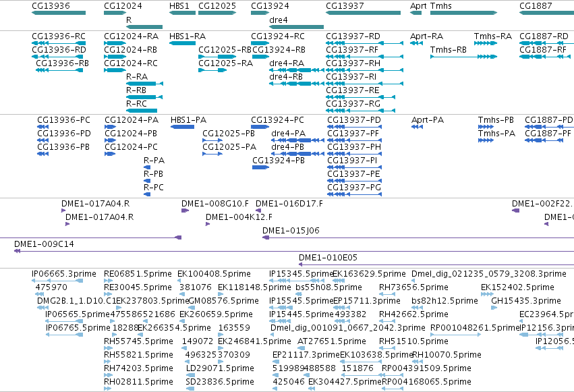The image size is (574, 392).
Task: Open the Tmhs-RB transcript label
Action: [x=449, y=50]
